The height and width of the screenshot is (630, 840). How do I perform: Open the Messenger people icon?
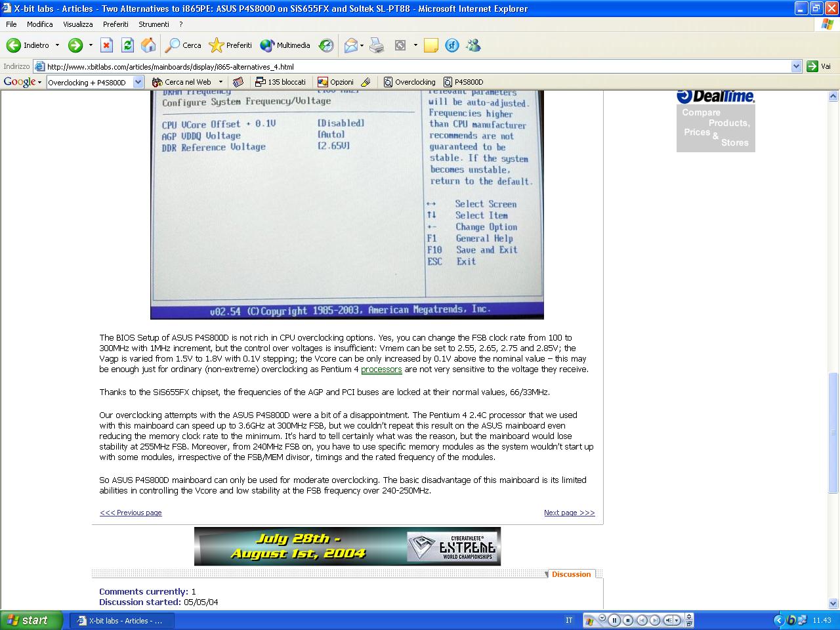[x=473, y=45]
